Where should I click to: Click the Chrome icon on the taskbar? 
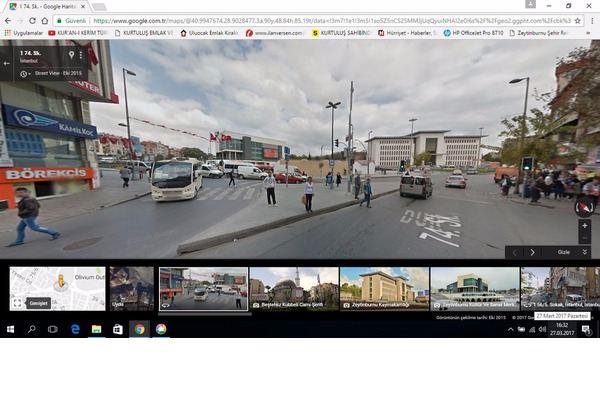pos(139,329)
